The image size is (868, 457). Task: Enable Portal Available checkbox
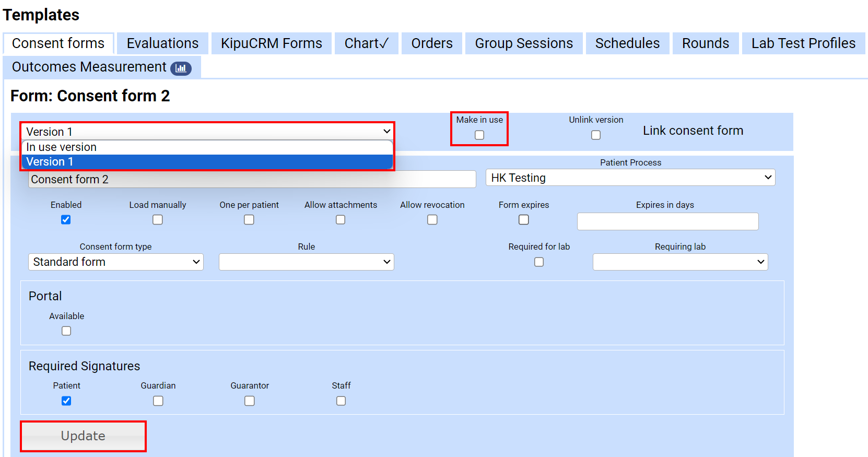click(66, 331)
